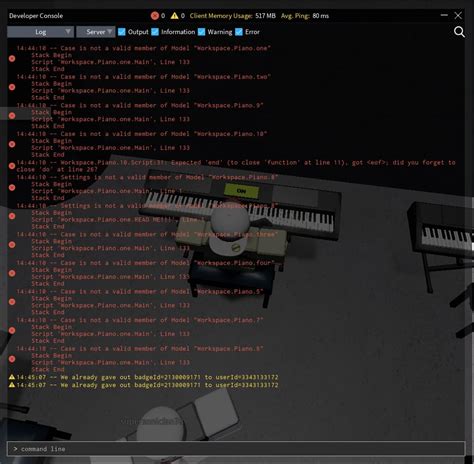Open the Server dropdown
The width and height of the screenshot is (474, 464).
click(x=96, y=32)
